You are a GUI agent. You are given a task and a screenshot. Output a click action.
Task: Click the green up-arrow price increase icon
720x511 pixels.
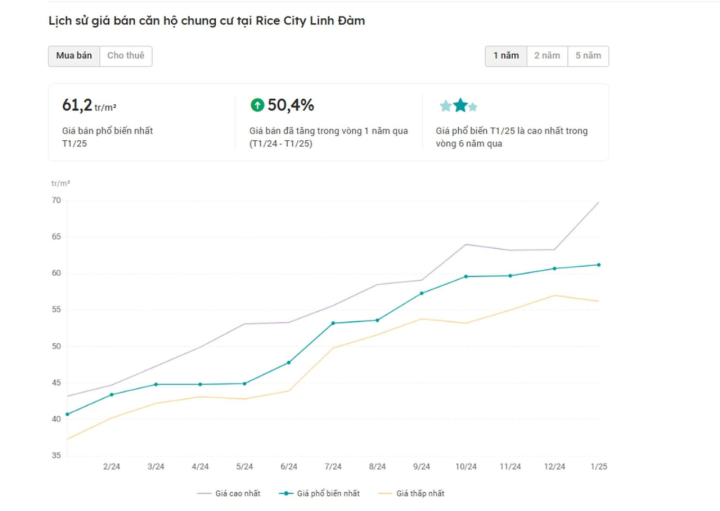click(257, 105)
